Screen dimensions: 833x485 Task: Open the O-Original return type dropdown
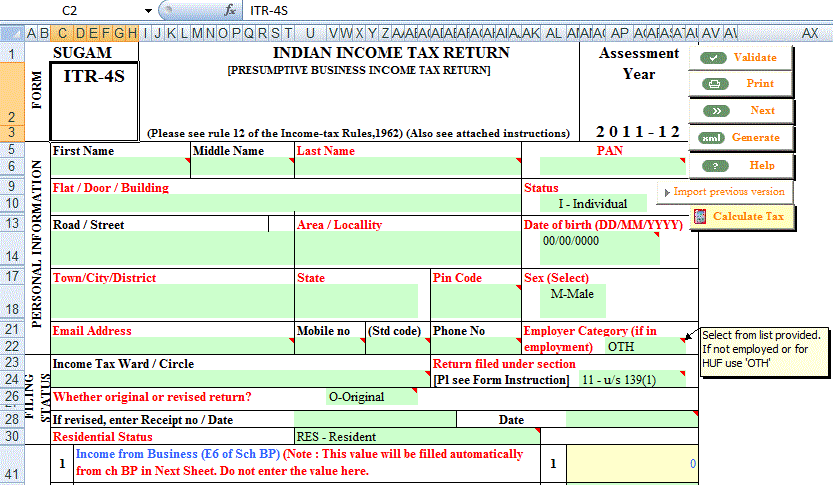pyautogui.click(x=372, y=396)
